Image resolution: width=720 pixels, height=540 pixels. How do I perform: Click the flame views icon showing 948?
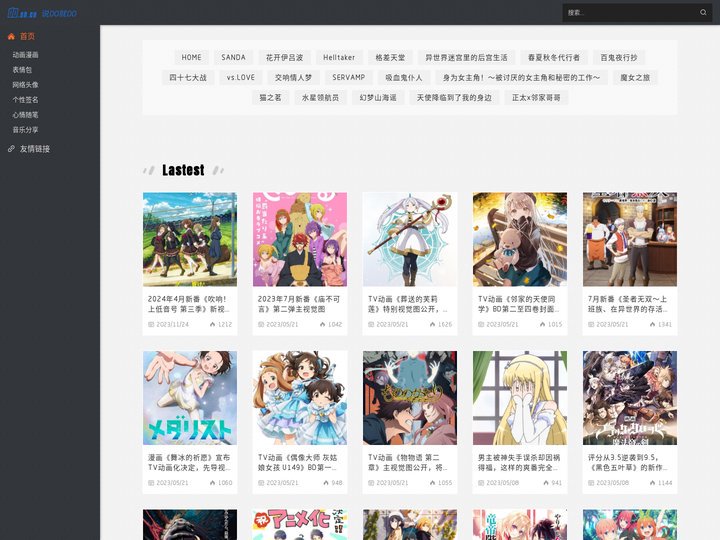[x=326, y=483]
